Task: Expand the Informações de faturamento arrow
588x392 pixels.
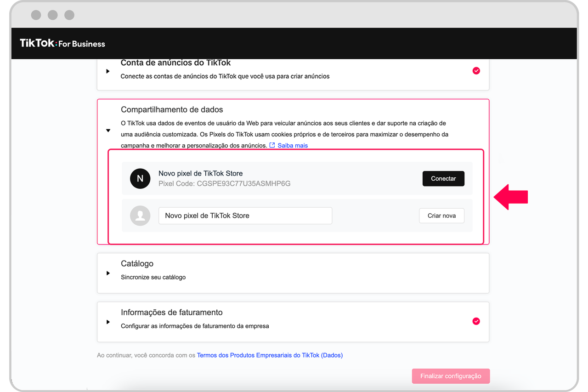Action: click(x=108, y=322)
